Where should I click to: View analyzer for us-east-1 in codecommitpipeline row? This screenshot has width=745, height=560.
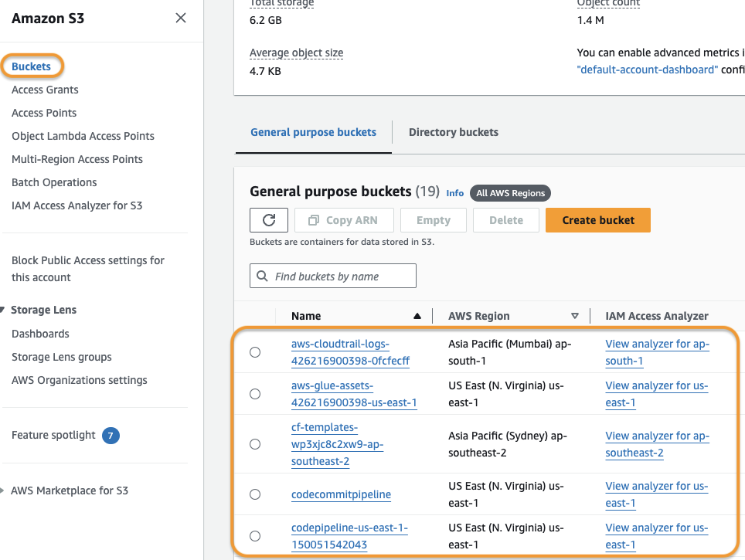click(657, 494)
